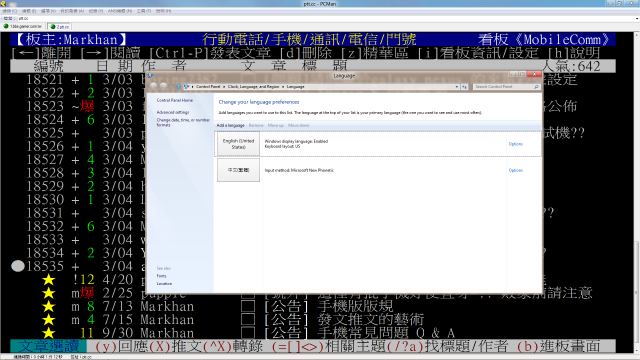Click the pinned post 發文推文的藝術

pos(371,320)
